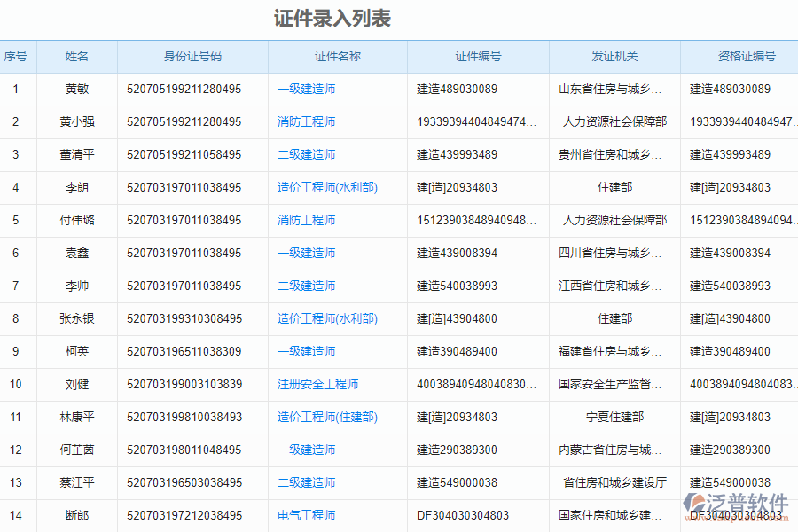Open 李帅's 二级建造师 certificate link
The image size is (798, 532).
coord(306,286)
